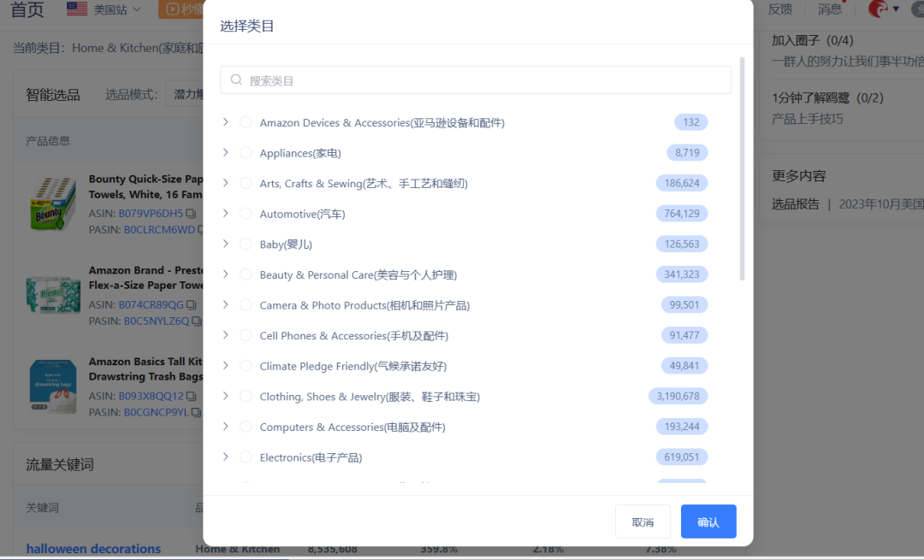
Task: Open PASIN link B0CLRCM6WD
Action: (x=159, y=230)
